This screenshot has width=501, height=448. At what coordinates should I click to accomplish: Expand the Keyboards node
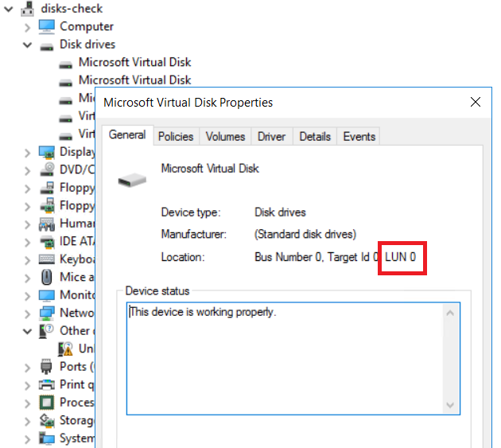[x=28, y=260]
